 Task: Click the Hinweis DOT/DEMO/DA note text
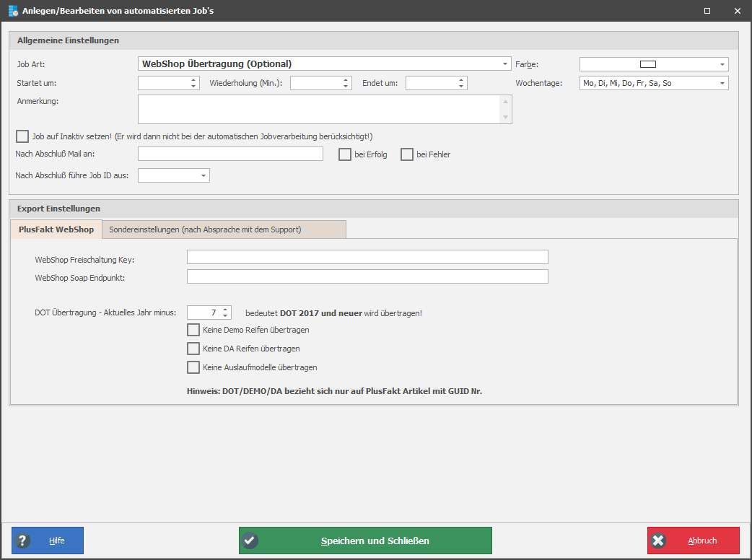334,391
